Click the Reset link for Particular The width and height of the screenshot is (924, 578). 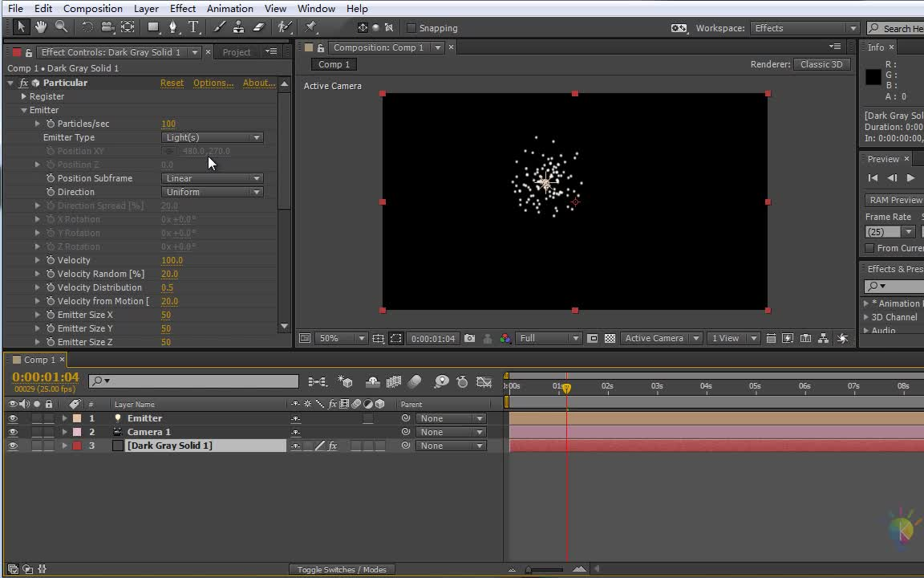click(172, 83)
